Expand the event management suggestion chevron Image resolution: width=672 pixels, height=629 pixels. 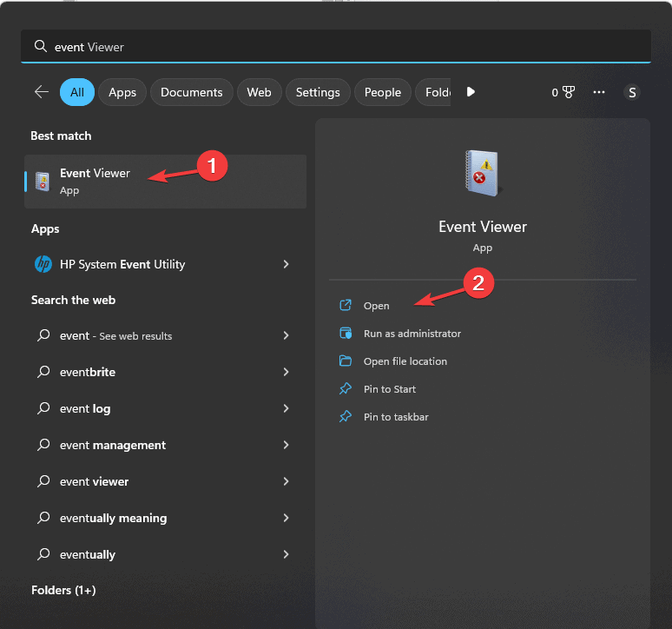tap(286, 445)
